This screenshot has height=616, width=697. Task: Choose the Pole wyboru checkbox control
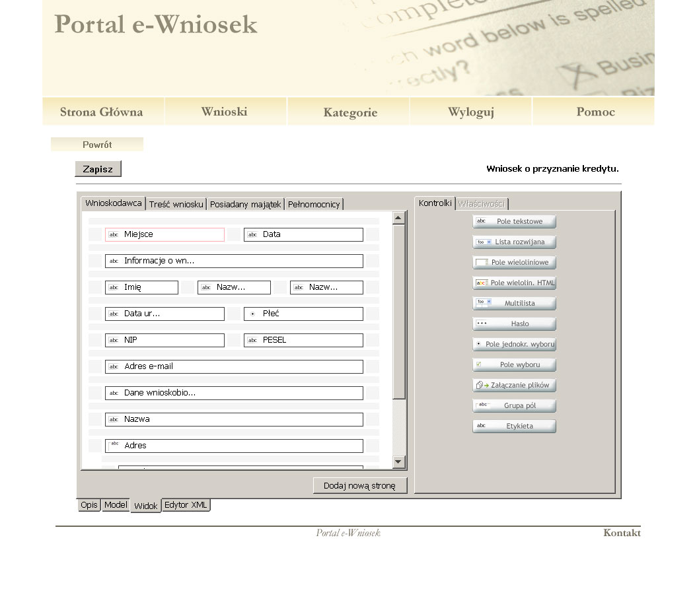tap(514, 364)
